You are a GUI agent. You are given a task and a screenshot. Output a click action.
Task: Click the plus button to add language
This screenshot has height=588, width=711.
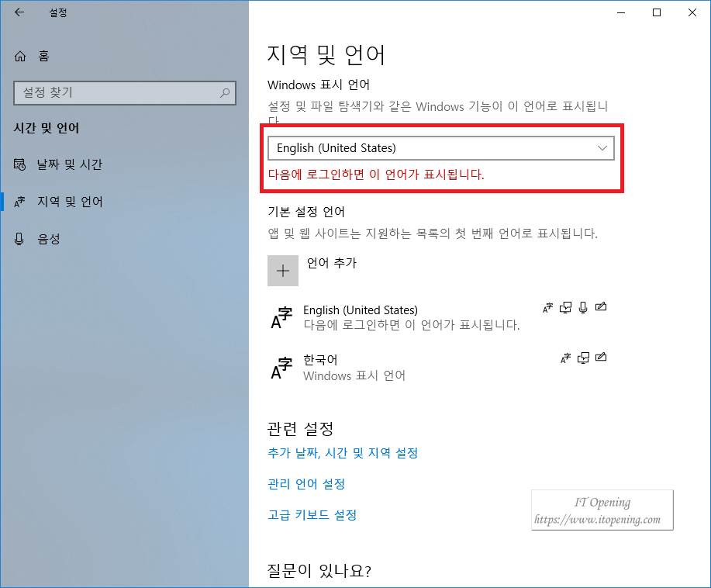coord(283,271)
